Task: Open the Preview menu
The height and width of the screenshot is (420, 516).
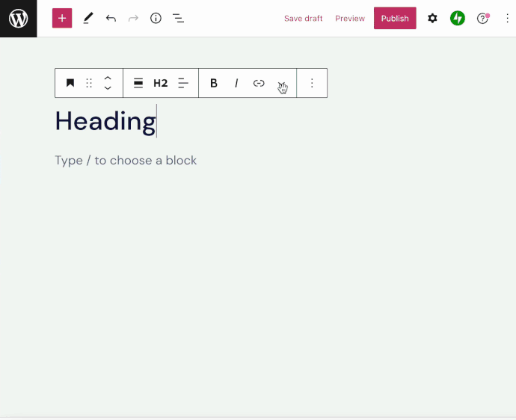Action: [x=350, y=19]
